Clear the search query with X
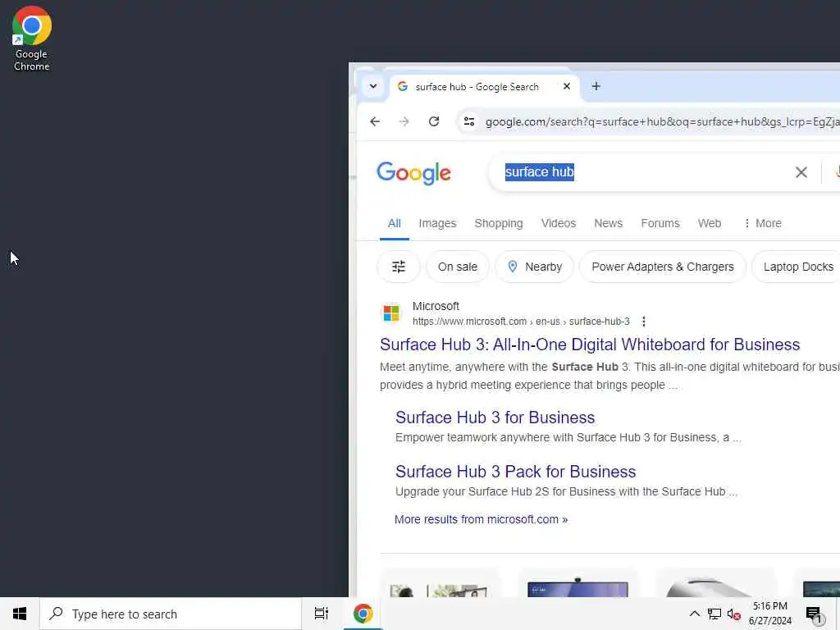Screen dimensions: 840x630 coord(801,172)
